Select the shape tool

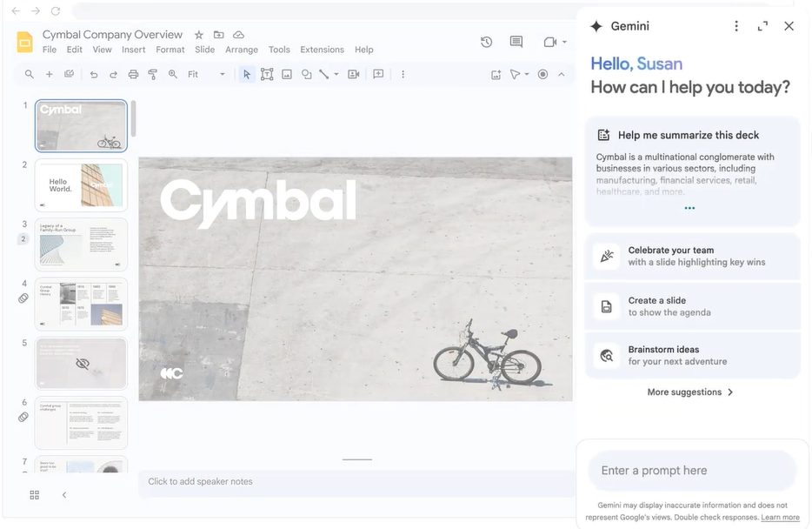pos(306,75)
